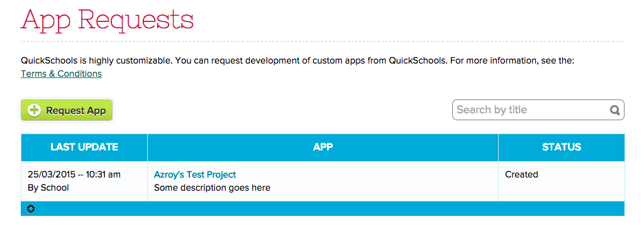
Task: Sort by the LAST UPDATE column header
Action: click(84, 147)
